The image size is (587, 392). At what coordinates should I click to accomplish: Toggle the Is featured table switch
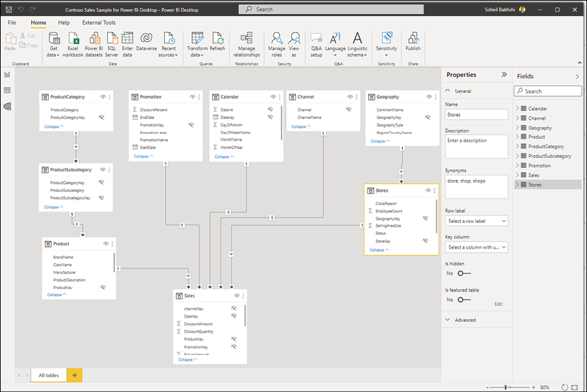464,300
